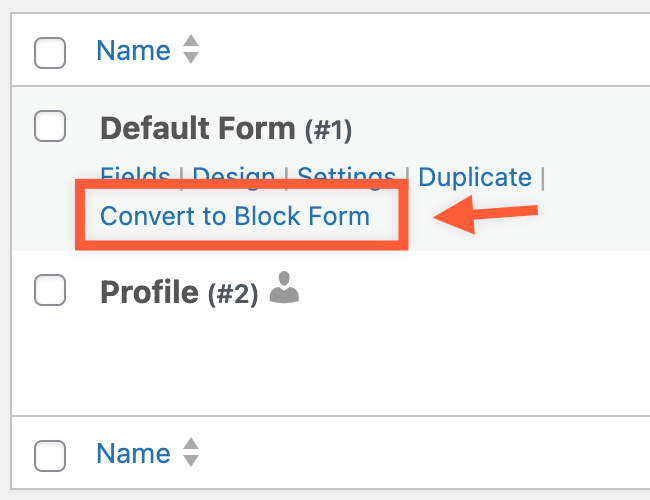Check the Default Form row checkbox
This screenshot has width=650, height=500.
[50, 126]
